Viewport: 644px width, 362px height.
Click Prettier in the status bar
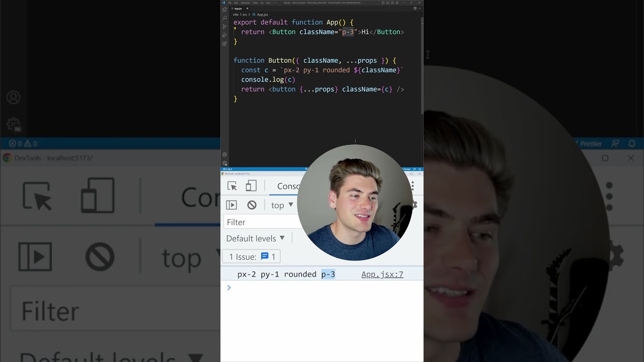(x=406, y=169)
